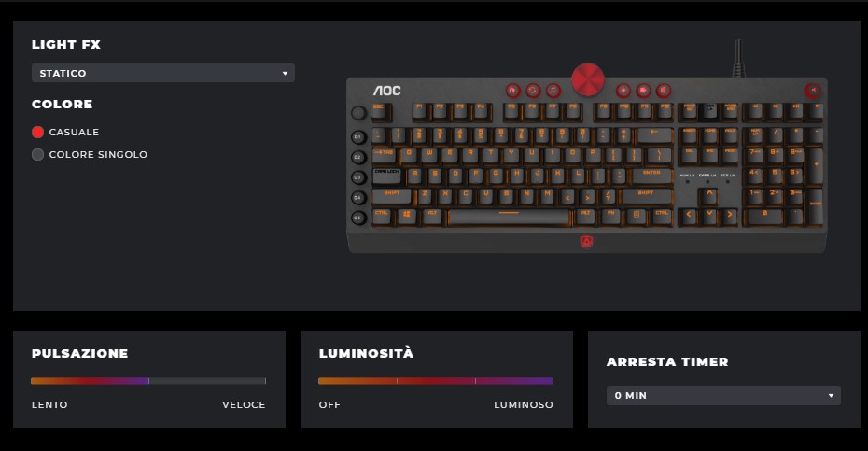
Task: Click the Light FX dropdown arrow
Action: click(x=285, y=73)
